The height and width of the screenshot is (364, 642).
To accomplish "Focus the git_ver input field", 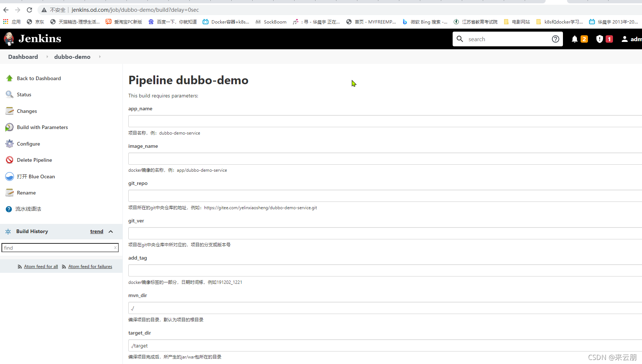I will tap(385, 233).
